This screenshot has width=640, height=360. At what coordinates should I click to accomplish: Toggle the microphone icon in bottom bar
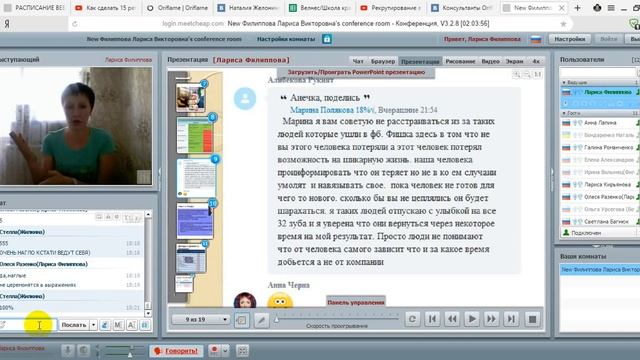(x=68, y=351)
